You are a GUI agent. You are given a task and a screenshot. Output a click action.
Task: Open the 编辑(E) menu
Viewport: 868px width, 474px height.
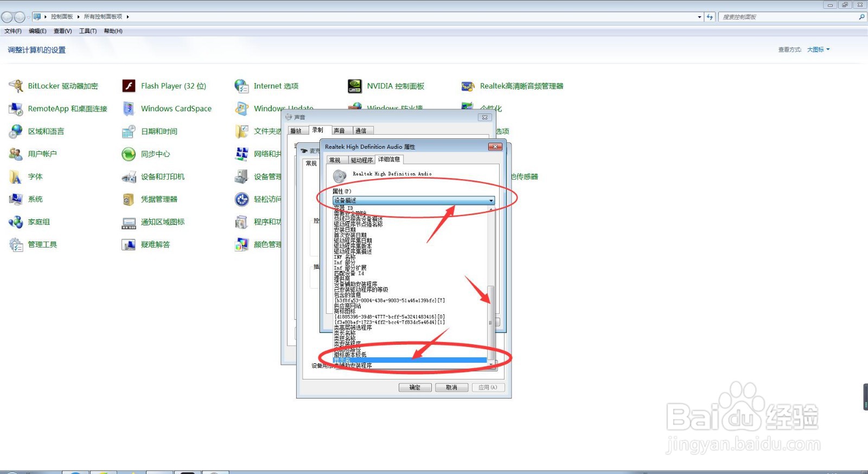click(x=37, y=31)
